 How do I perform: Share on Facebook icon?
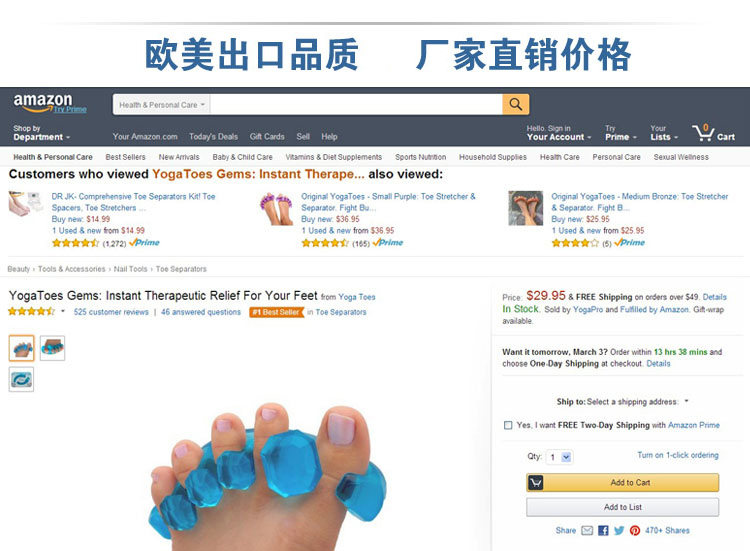603,530
